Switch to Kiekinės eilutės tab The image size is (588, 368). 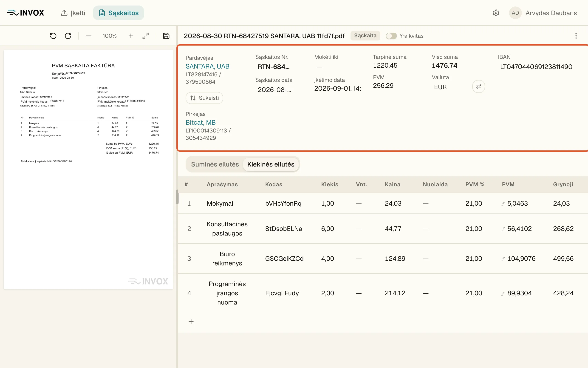point(271,164)
